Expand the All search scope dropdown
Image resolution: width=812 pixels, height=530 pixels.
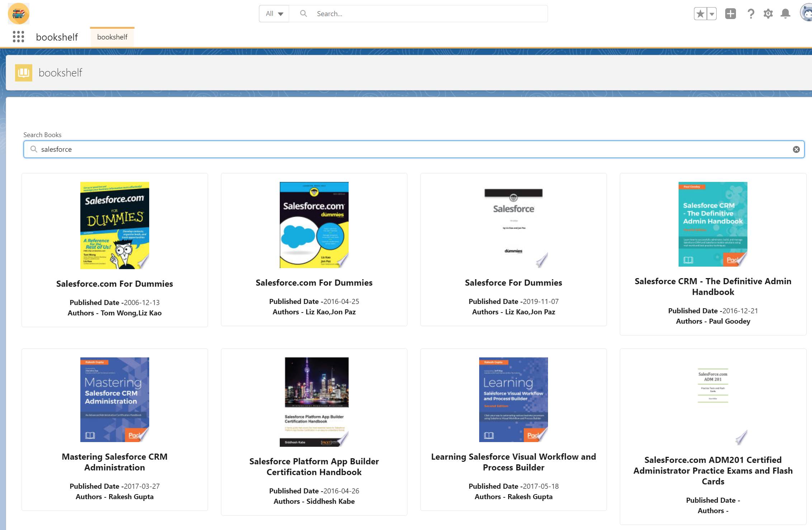pos(274,14)
